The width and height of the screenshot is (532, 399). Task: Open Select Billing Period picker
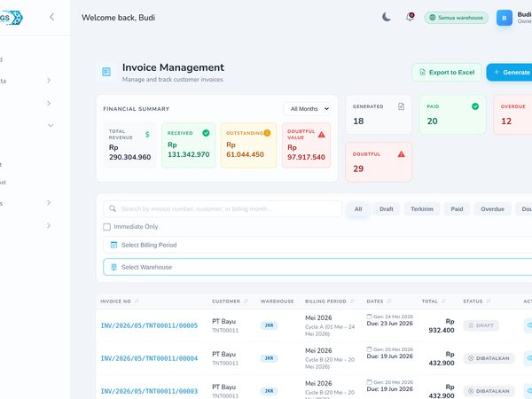[317, 245]
